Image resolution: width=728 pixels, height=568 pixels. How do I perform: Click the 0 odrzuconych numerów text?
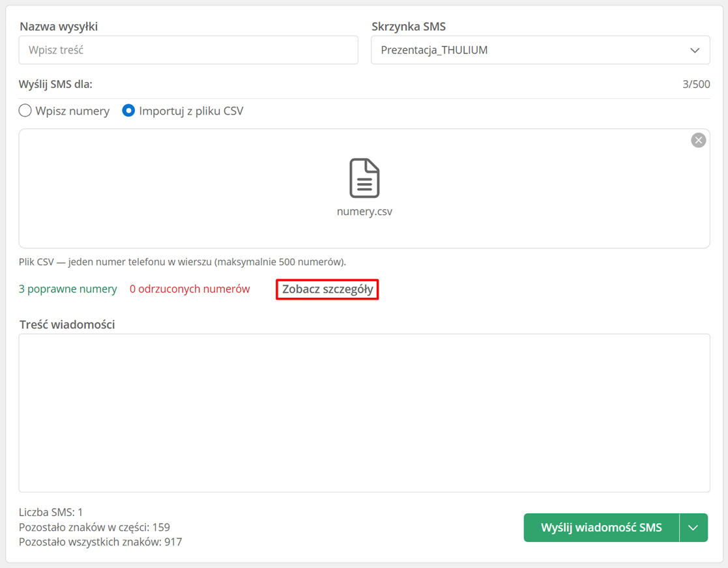click(x=190, y=289)
